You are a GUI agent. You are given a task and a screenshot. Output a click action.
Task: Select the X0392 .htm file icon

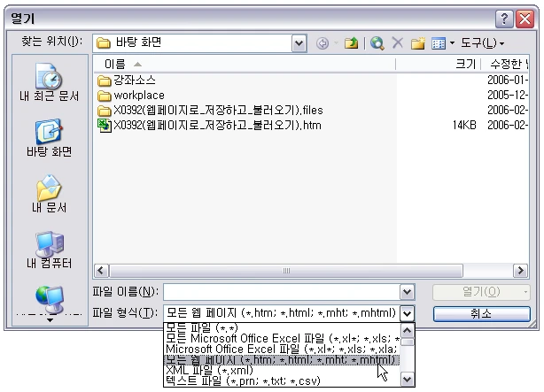tap(104, 126)
